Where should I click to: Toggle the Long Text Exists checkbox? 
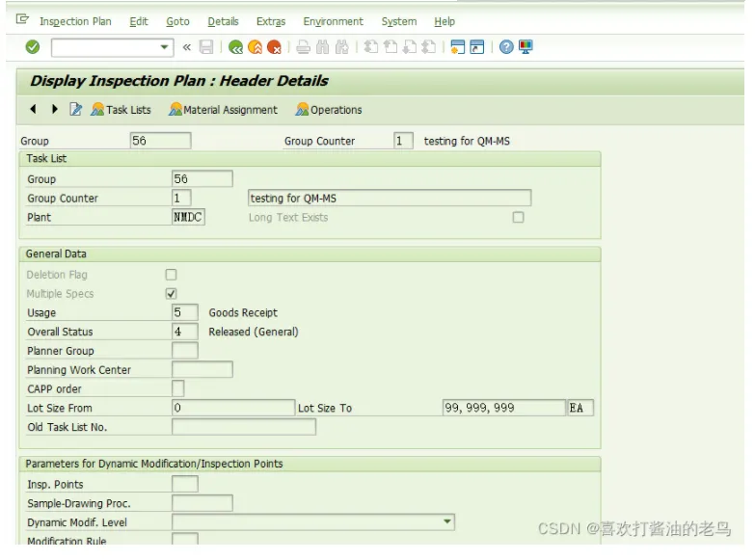518,217
